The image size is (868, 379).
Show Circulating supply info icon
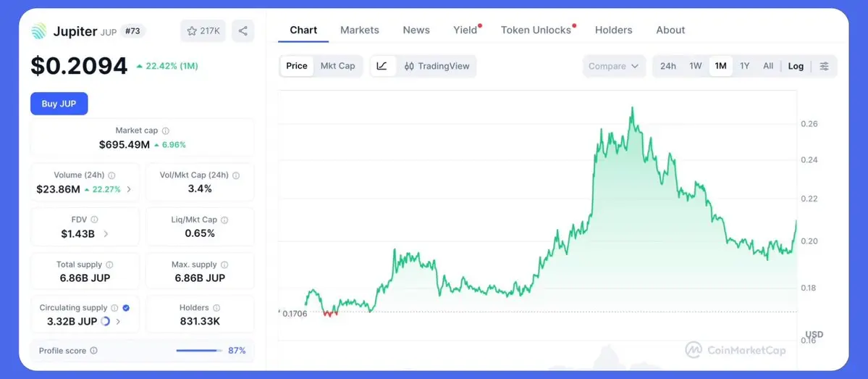tap(114, 307)
